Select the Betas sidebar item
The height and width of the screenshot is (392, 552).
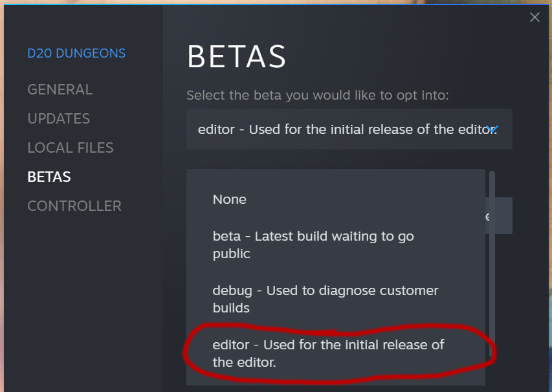[x=49, y=177]
